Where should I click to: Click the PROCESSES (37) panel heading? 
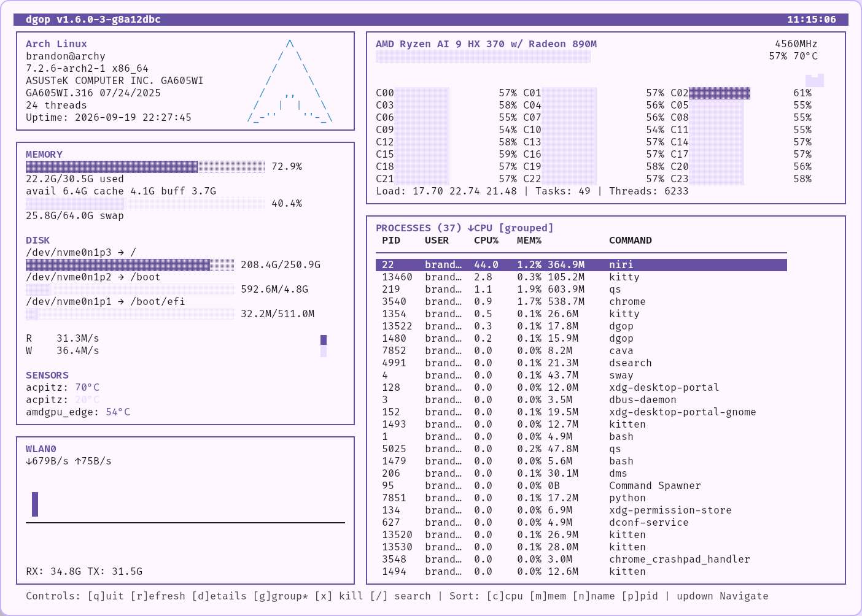[465, 228]
